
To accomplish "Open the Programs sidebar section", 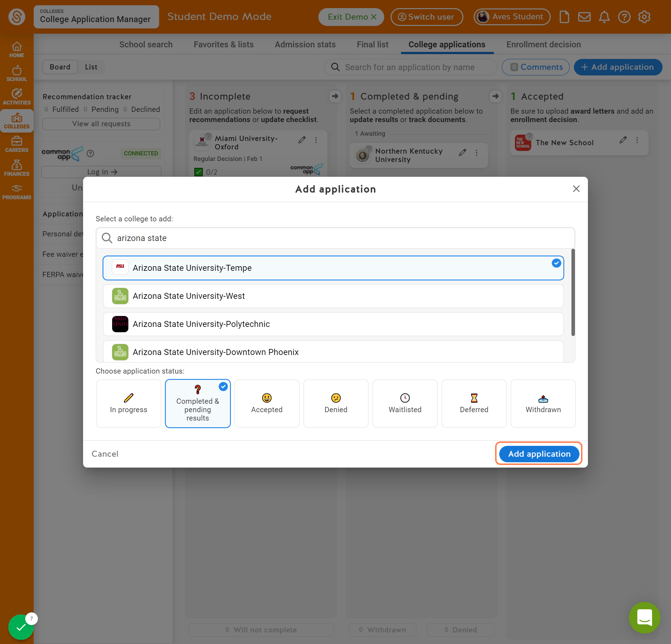I will [16, 192].
